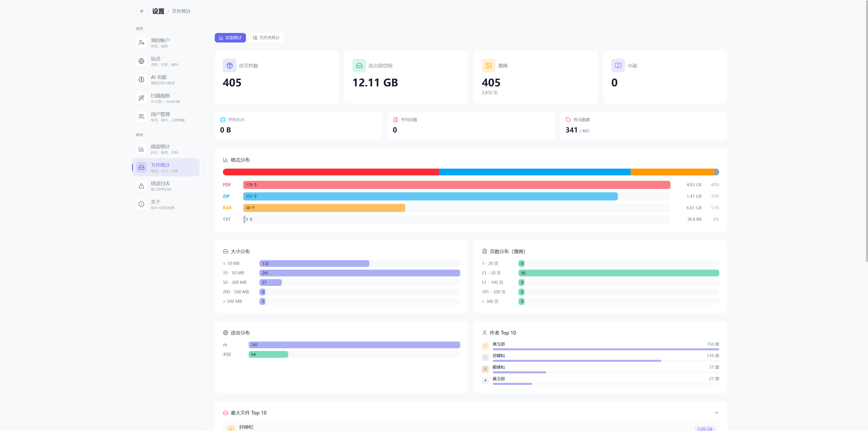Click author 黃玉郎 with 27 部

(x=600, y=380)
